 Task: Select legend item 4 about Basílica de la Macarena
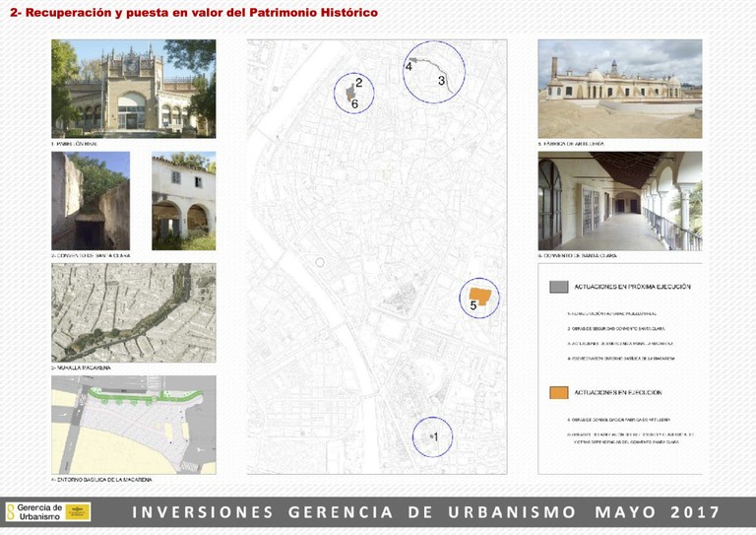coord(621,359)
